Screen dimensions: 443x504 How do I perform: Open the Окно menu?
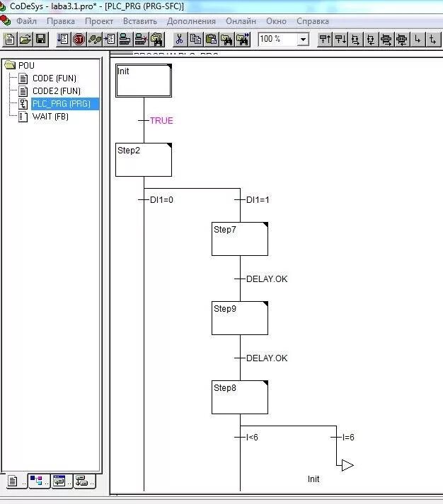click(x=277, y=21)
